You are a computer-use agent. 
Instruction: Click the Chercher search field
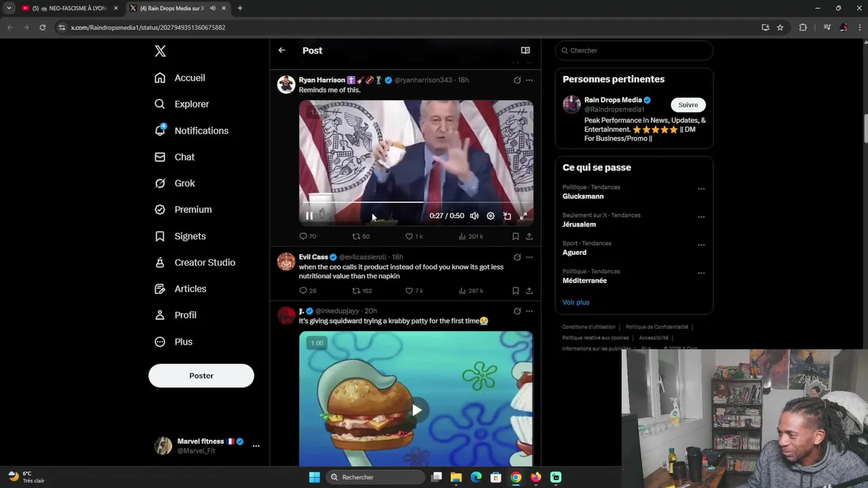click(x=634, y=50)
